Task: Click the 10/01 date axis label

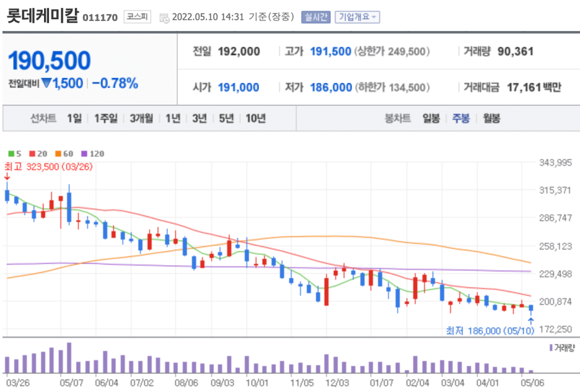Action: 257,383
